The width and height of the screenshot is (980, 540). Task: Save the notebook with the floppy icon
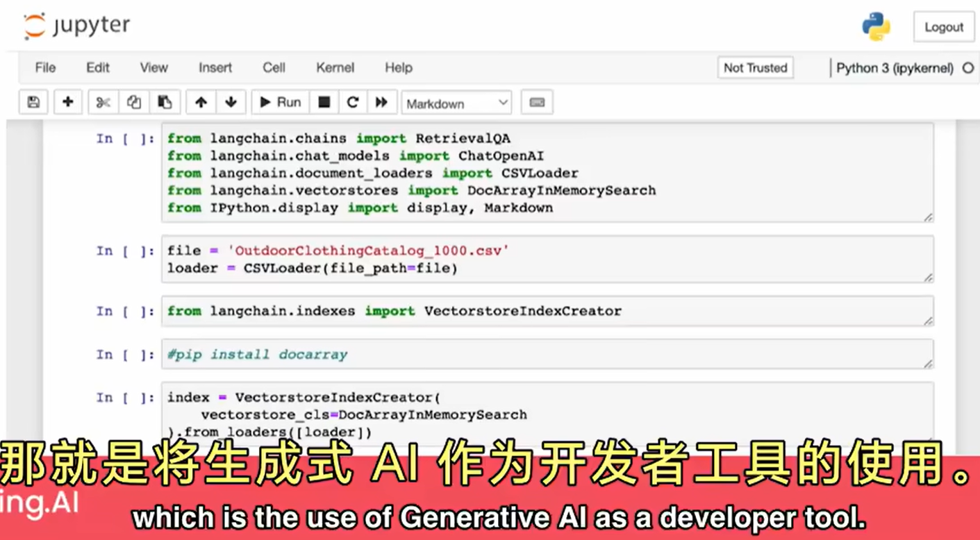[x=33, y=103]
